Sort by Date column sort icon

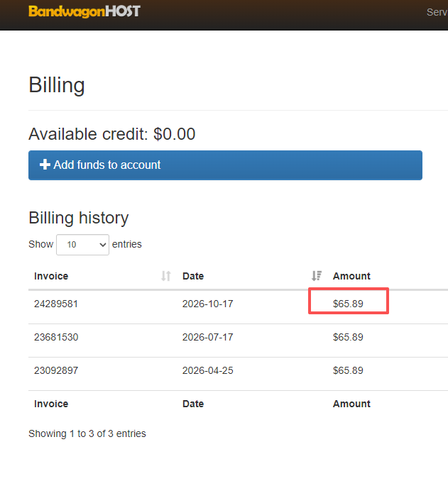click(317, 276)
